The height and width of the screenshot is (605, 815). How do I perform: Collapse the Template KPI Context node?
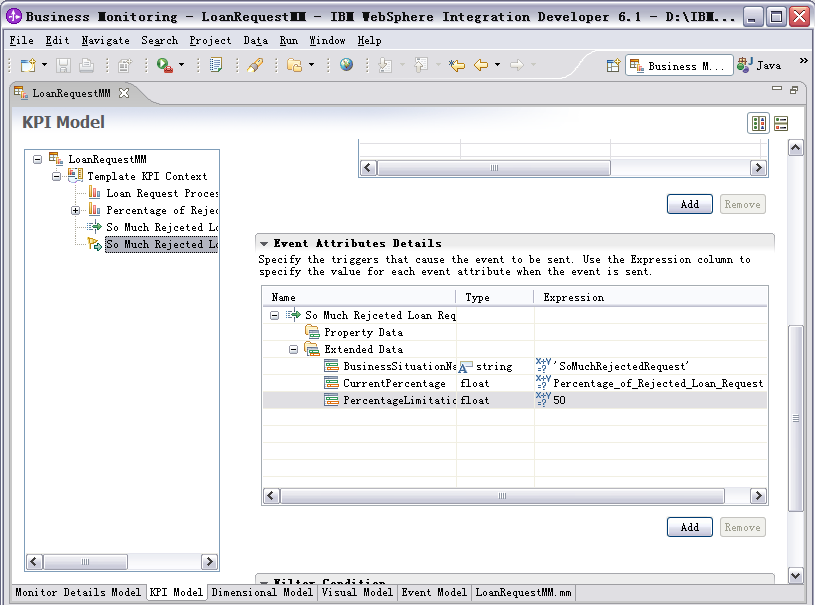[56, 176]
